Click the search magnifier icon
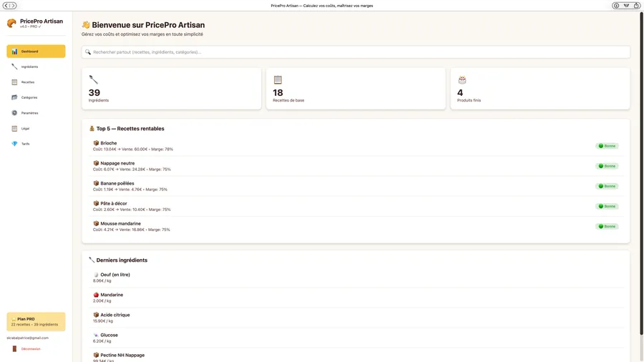644x362 pixels. 88,52
